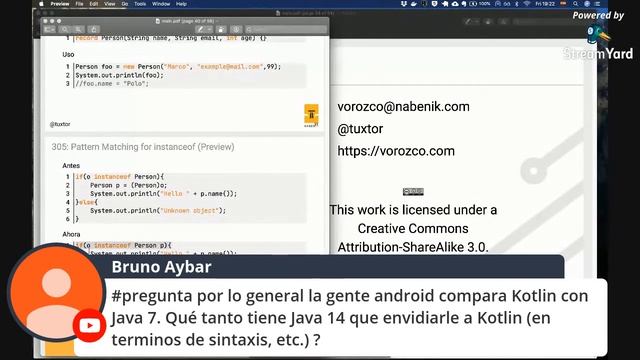Image resolution: width=640 pixels, height=360 pixels.
Task: Show the Markup toolbar
Action: tap(236, 29)
